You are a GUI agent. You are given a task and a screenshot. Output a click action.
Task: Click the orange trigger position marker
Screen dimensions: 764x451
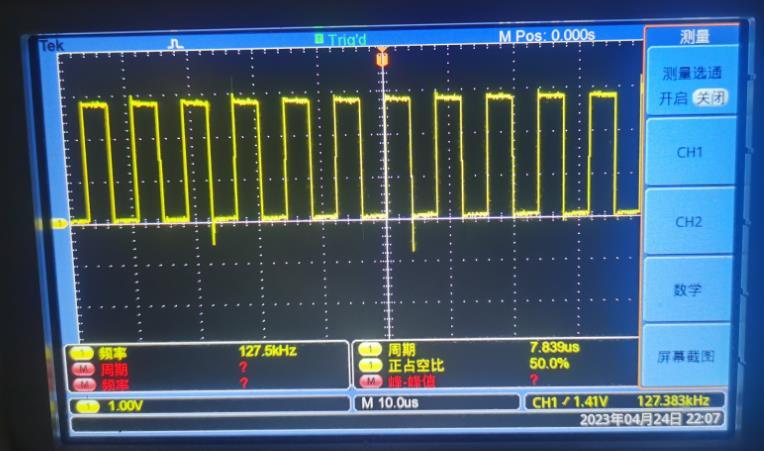[x=382, y=59]
